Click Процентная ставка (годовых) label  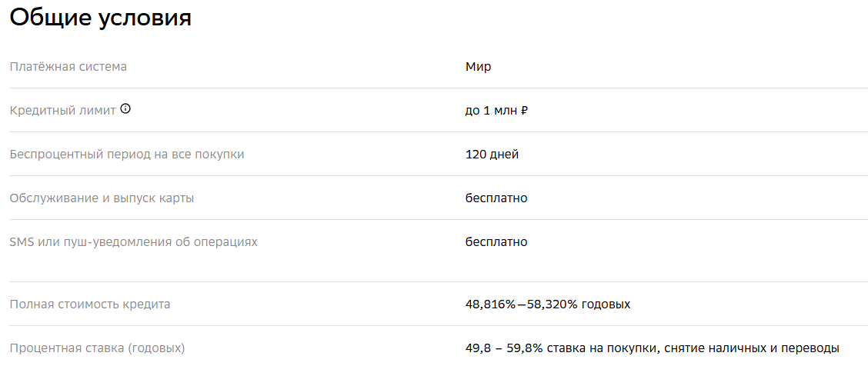pos(97,348)
